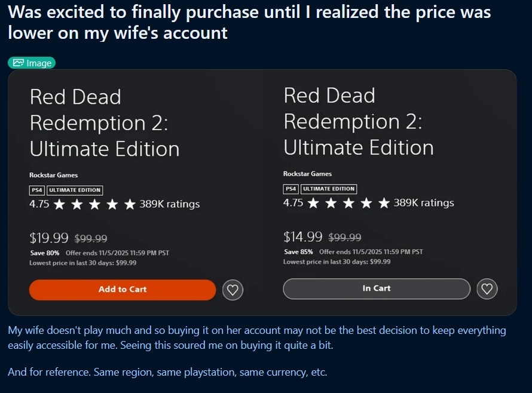Image resolution: width=532 pixels, height=393 pixels.
Task: Open Rockstar Games link in $19.99 listing
Action: click(54, 175)
